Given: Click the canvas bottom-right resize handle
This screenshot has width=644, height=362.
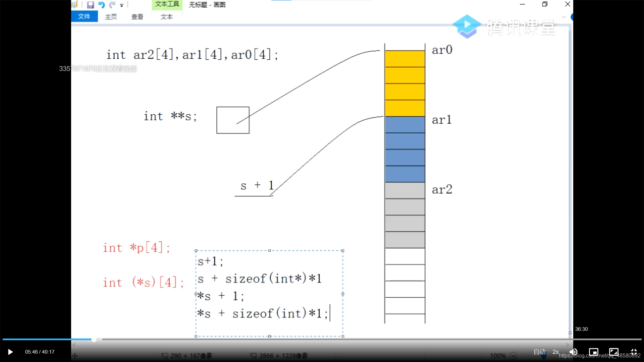Looking at the screenshot, I should pyautogui.click(x=570, y=333).
